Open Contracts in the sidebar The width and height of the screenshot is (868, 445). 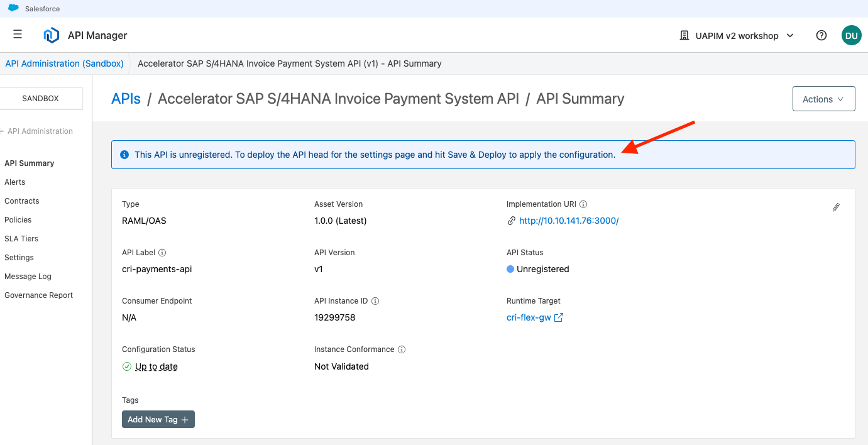(x=22, y=201)
